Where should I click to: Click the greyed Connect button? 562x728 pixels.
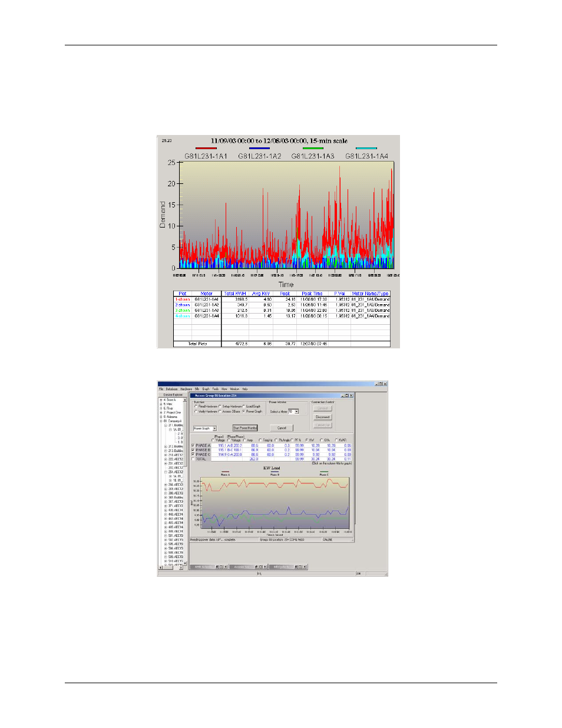tap(323, 408)
